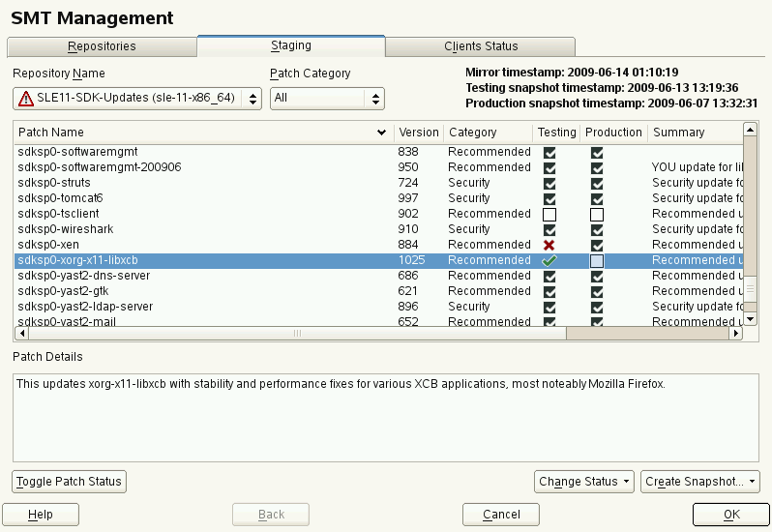The width and height of the screenshot is (772, 532).
Task: Switch to the Repositories tab
Action: (102, 46)
